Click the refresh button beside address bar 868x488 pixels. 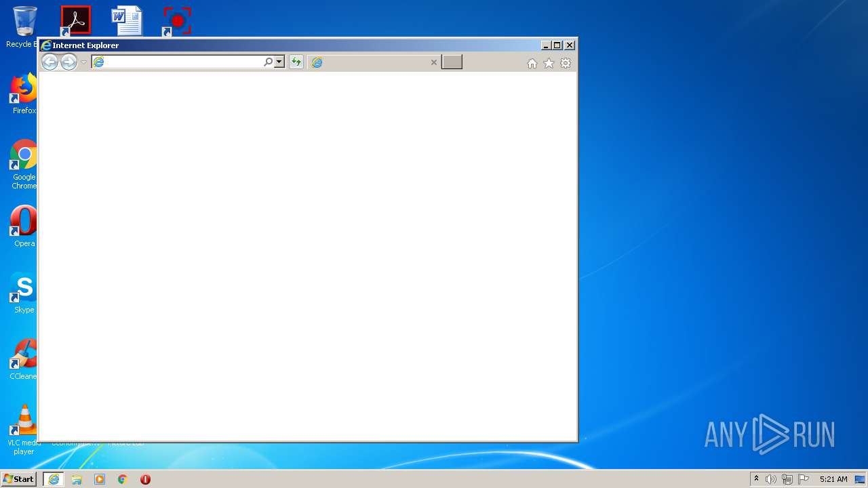pos(296,62)
